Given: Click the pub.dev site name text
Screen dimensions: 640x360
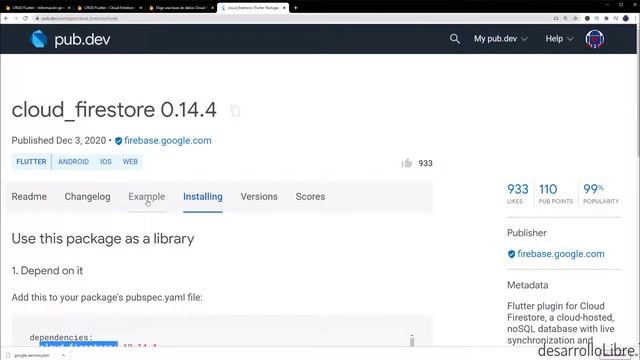Looking at the screenshot, I should pyautogui.click(x=82, y=40).
